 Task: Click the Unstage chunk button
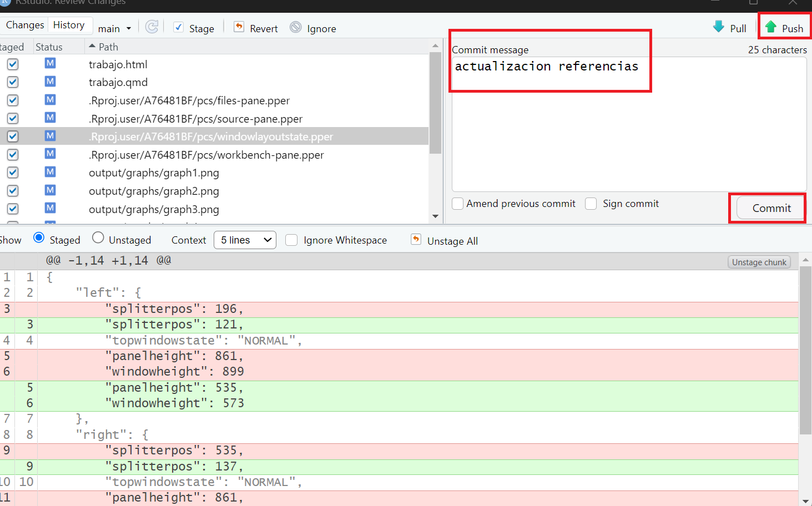pos(759,262)
